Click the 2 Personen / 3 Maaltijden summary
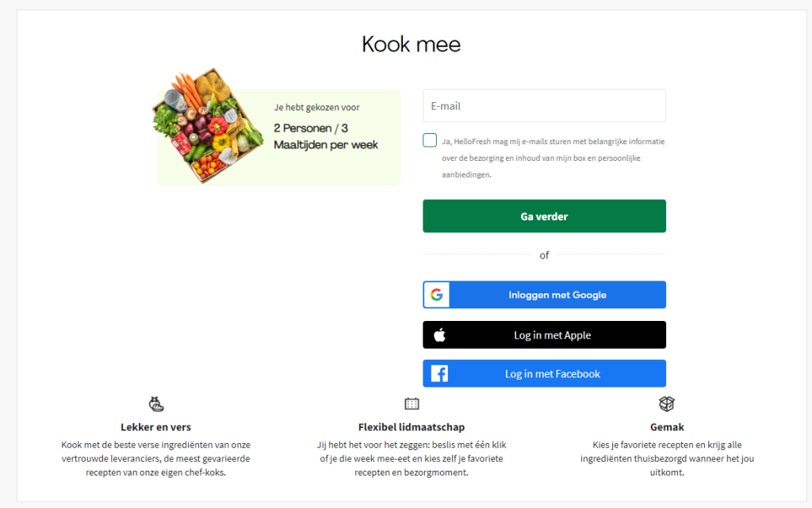812x508 pixels. coord(326,136)
